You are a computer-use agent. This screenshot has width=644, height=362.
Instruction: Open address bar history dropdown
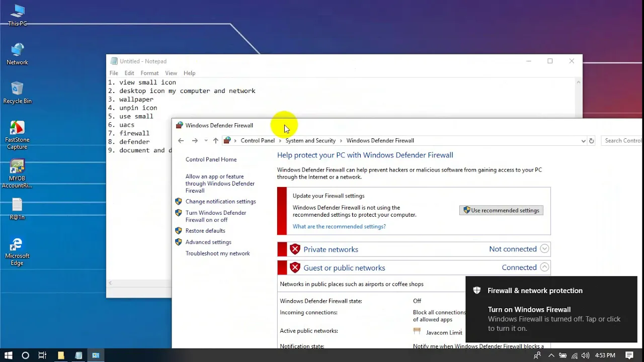tap(583, 141)
